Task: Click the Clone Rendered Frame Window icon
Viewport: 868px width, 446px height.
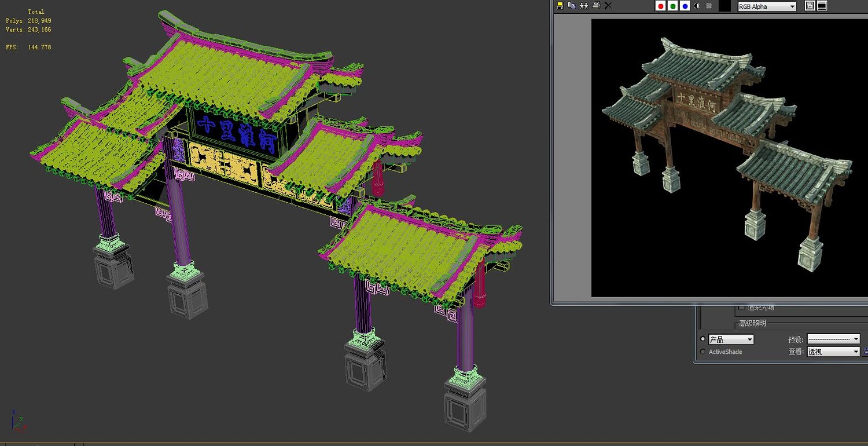Action: pos(584,6)
